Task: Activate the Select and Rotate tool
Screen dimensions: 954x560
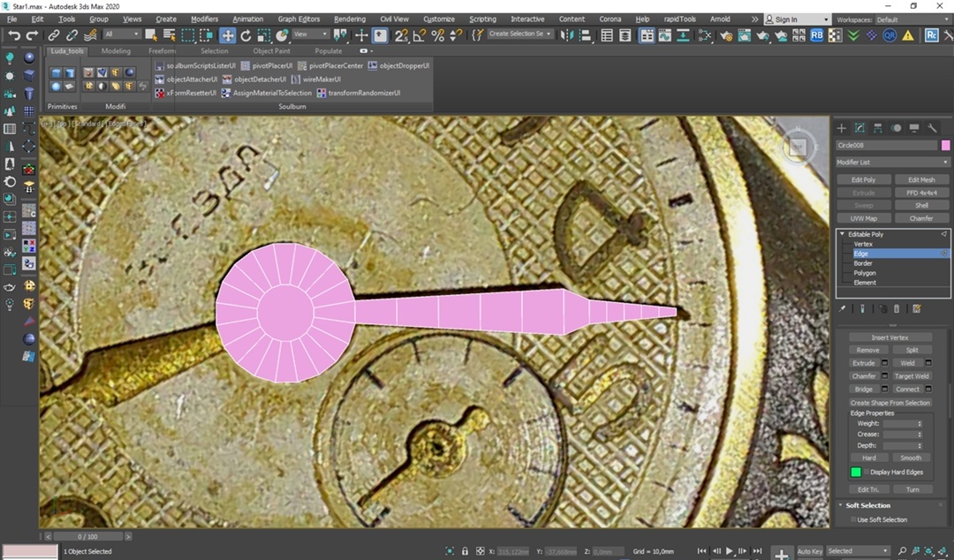Action: tap(246, 35)
